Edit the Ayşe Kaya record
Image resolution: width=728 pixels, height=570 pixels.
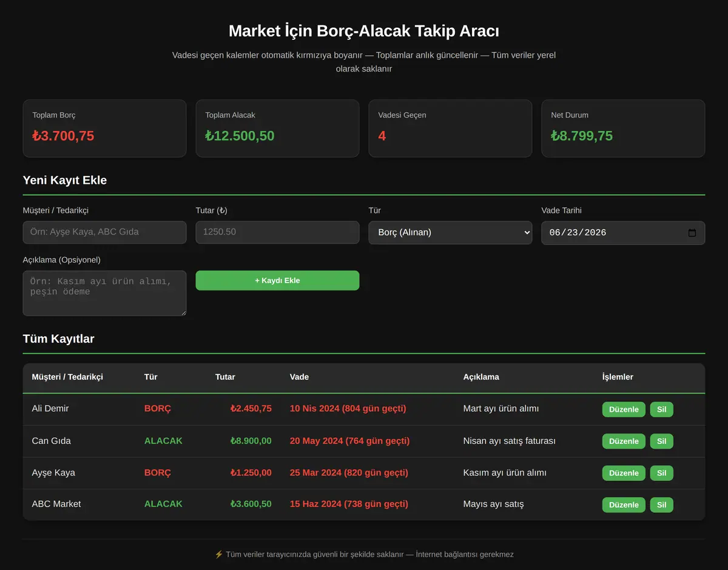point(624,473)
